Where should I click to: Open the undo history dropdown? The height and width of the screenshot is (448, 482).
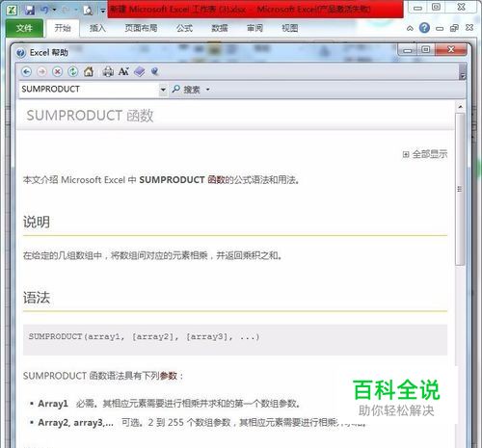[54, 10]
